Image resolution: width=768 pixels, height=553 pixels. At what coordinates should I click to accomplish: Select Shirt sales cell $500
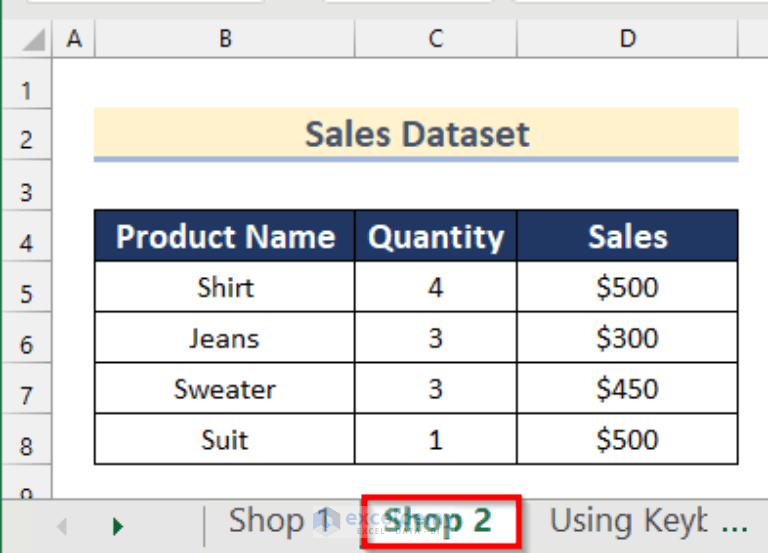pos(627,287)
